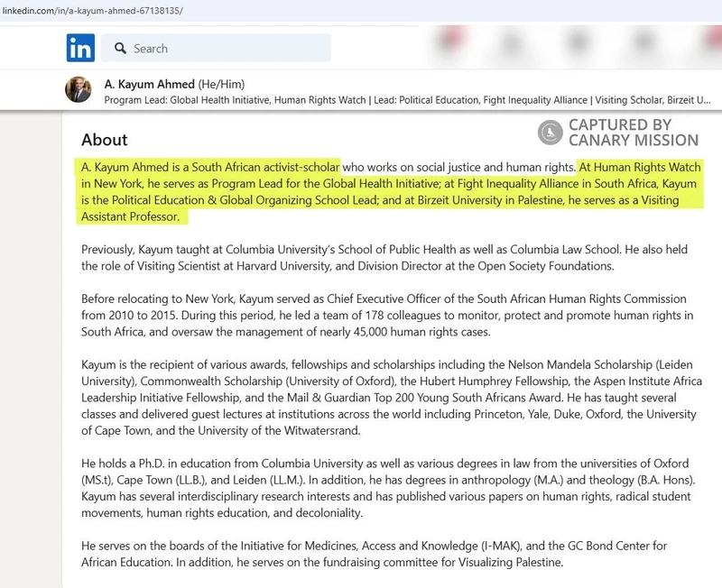
Task: Click the text 'Previously, Kayum taught at Columbia University's'
Action: (208, 250)
